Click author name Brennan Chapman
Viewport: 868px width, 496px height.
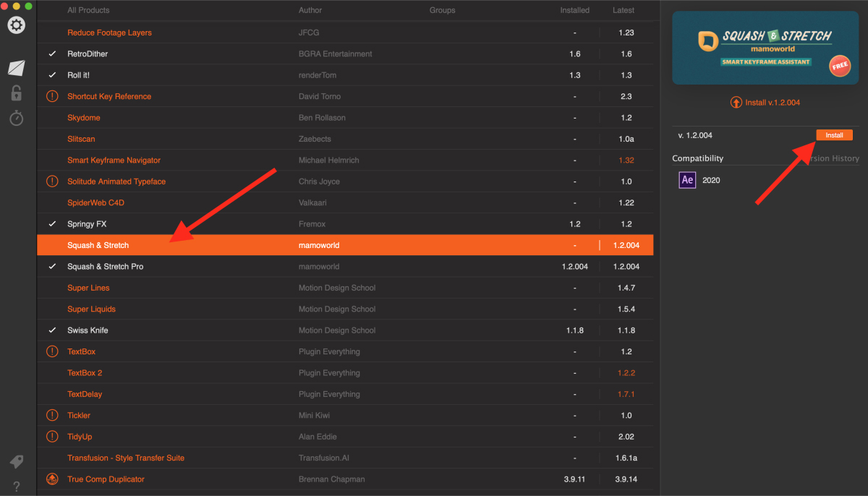(333, 479)
